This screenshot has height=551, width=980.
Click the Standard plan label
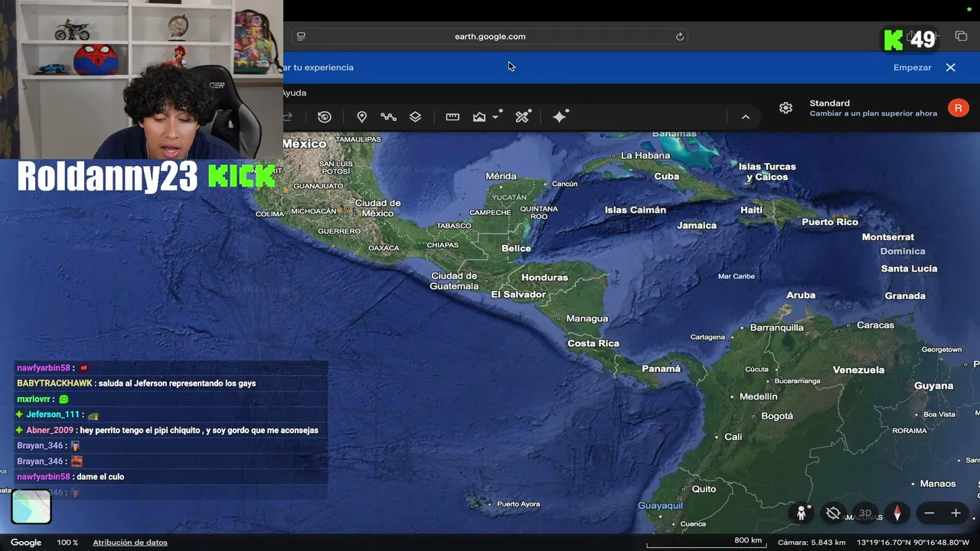830,103
